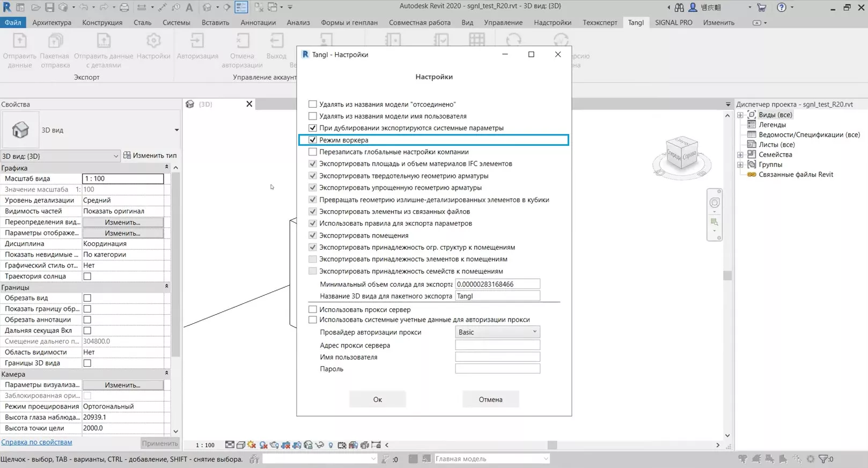Switch to the SIGNAL PRO ribbon tab
This screenshot has height=468, width=868.
[x=673, y=23]
